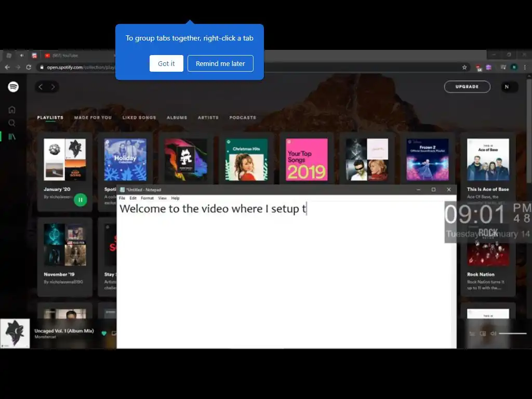Switch to the Made For You tab

pos(93,117)
